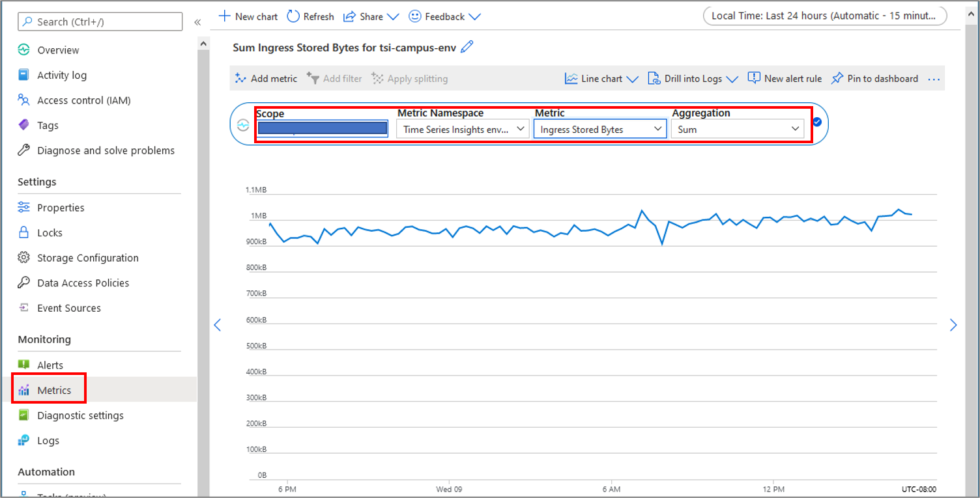Viewport: 980px width, 498px height.
Task: Click the pencil icon to edit chart title
Action: [467, 47]
